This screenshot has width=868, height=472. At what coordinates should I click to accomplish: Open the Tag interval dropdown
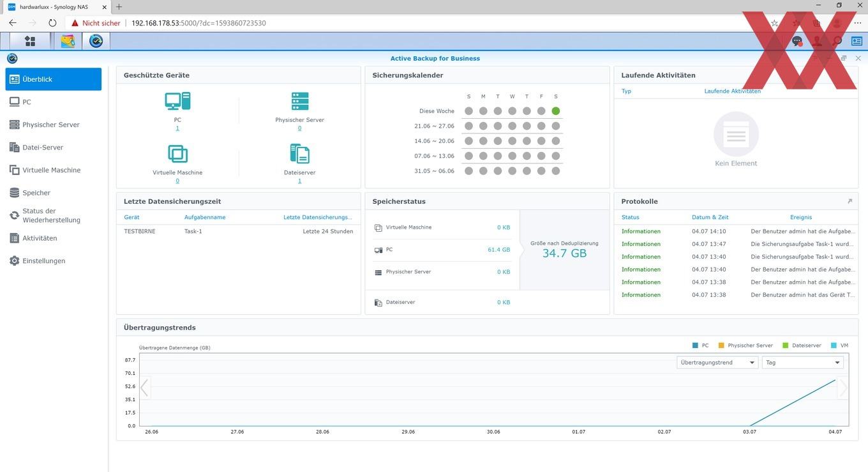tap(803, 362)
